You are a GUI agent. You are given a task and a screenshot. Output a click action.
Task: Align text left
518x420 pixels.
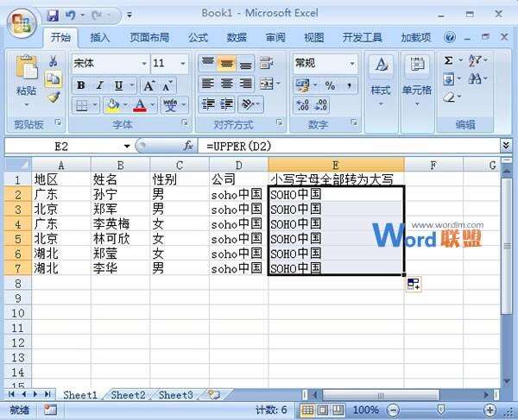(208, 84)
